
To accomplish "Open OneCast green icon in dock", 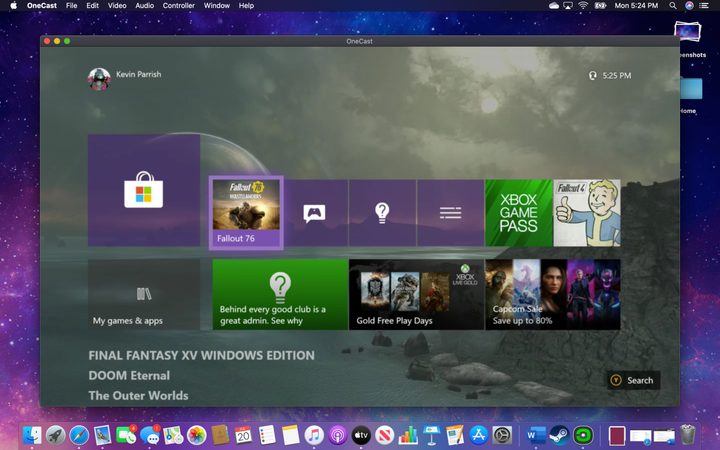I will coord(583,434).
